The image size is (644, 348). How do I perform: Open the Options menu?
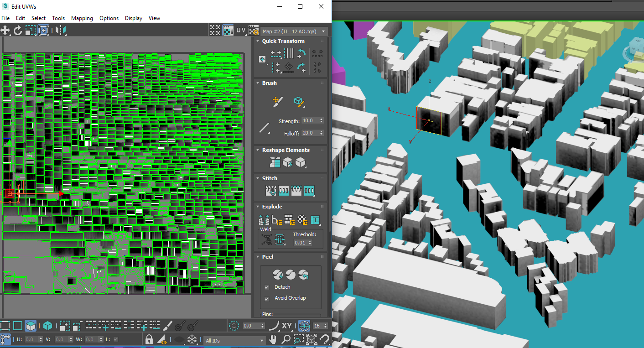pyautogui.click(x=109, y=18)
